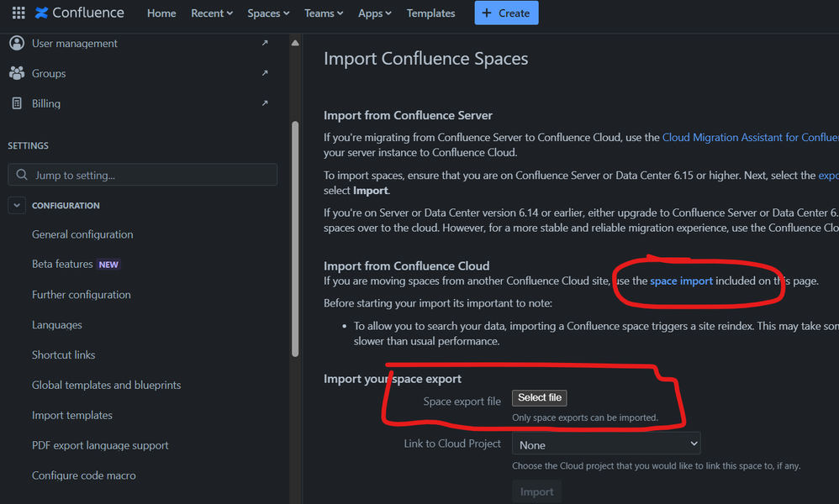The image size is (839, 504).
Task: Click the Billing icon in the sidebar
Action: click(x=17, y=103)
